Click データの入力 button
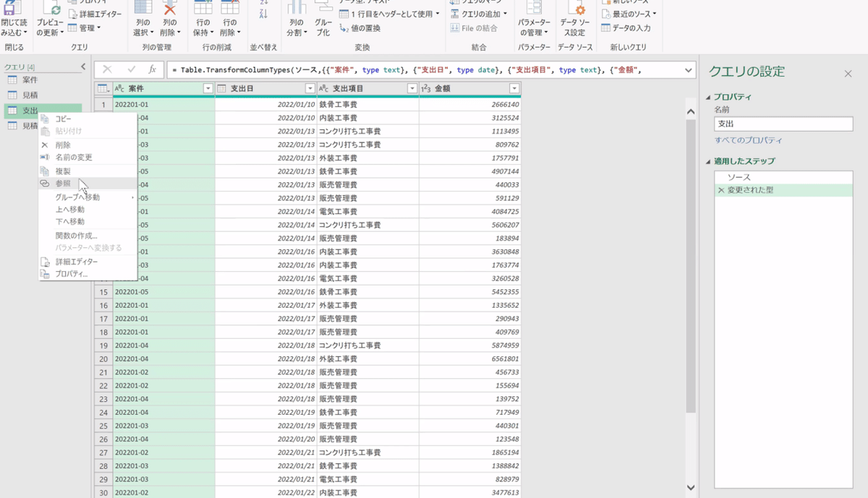 [626, 28]
